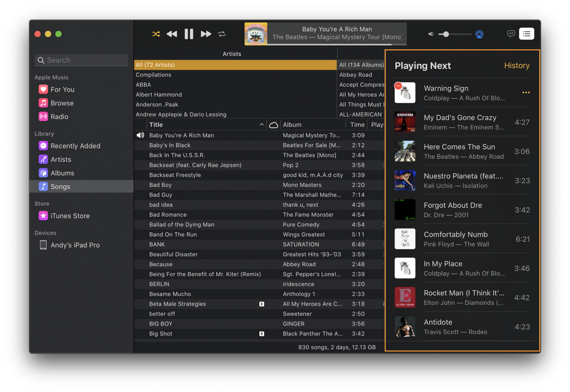Viewport: 570px width, 392px height.
Task: Toggle the shuffle button
Action: 156,34
